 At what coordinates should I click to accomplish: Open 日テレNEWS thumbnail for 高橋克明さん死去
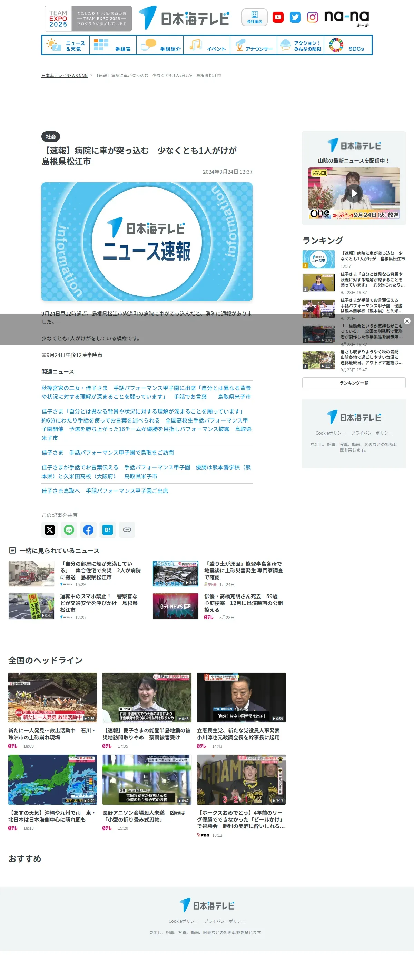176,606
